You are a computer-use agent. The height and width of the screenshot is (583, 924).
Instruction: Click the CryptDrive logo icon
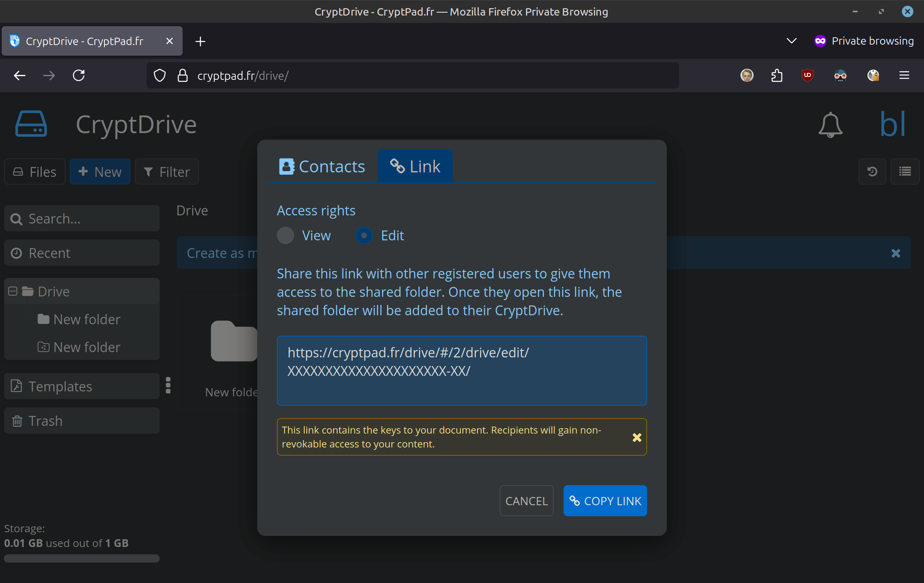tap(31, 124)
